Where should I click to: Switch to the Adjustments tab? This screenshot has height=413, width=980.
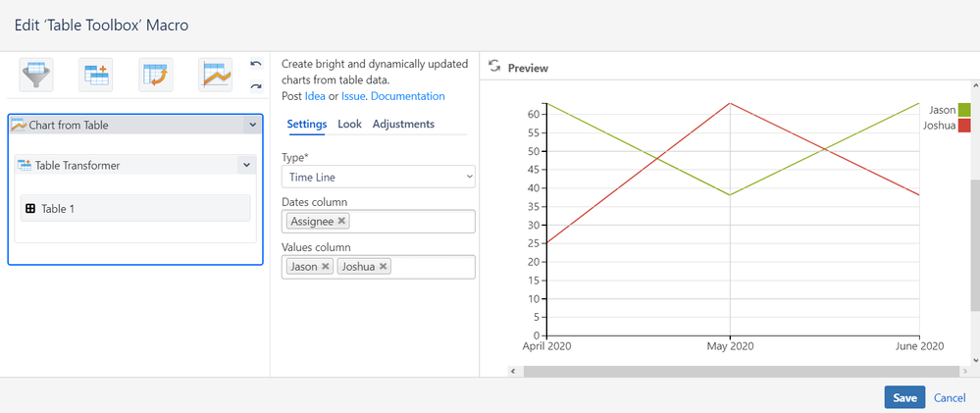point(403,124)
